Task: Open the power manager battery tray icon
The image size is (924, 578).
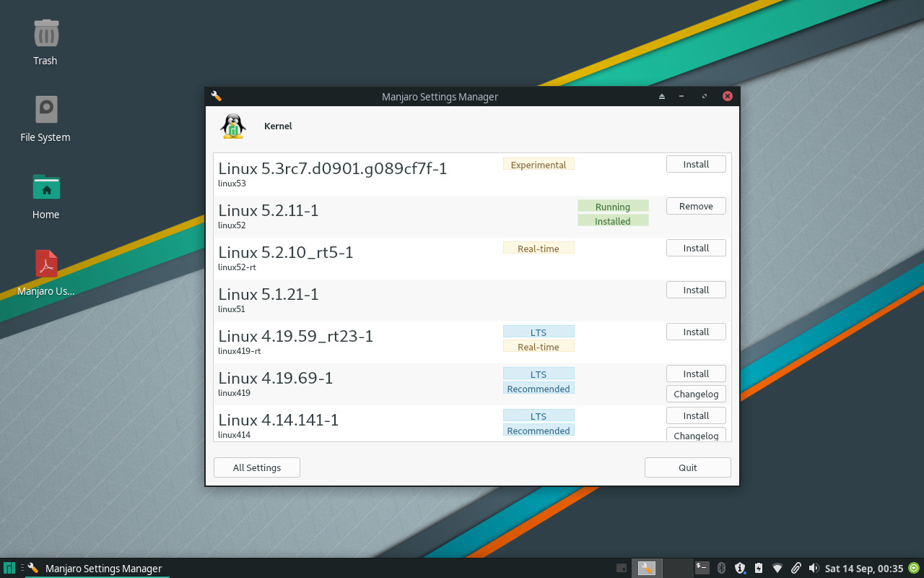Action: [758, 568]
